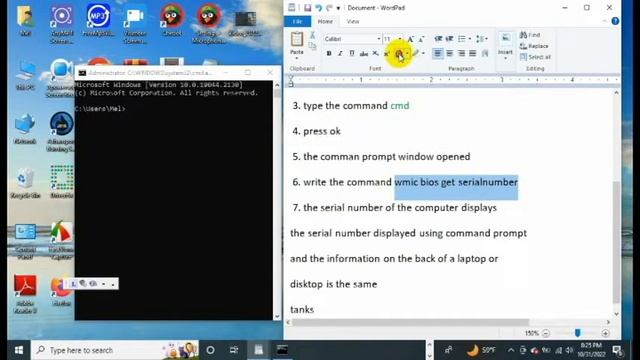Click the Redo arrow in quick access toolbar
The image size is (640, 360).
329,8
